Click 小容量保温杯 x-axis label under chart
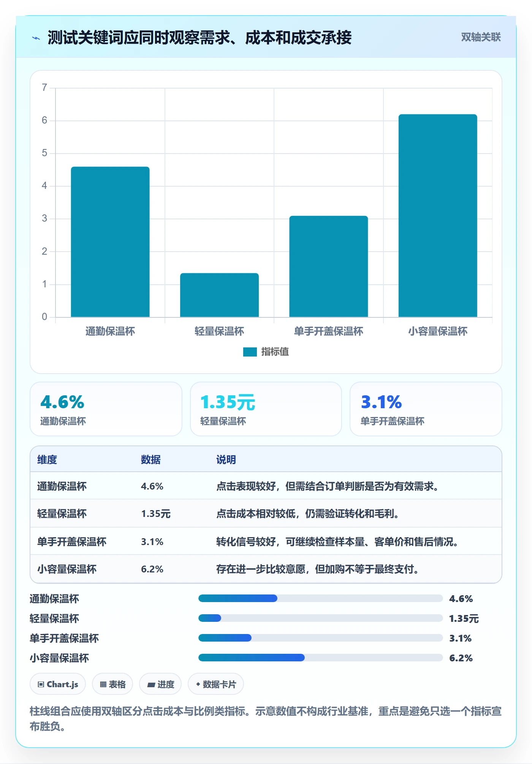This screenshot has height=764, width=532. click(x=438, y=331)
